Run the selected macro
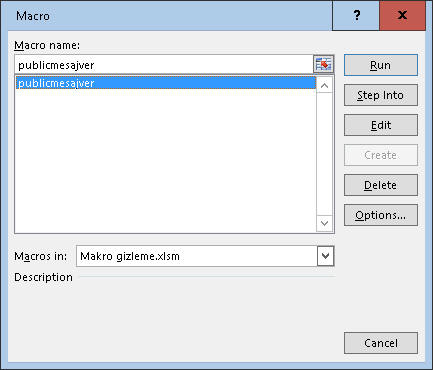The height and width of the screenshot is (370, 433). pyautogui.click(x=381, y=65)
